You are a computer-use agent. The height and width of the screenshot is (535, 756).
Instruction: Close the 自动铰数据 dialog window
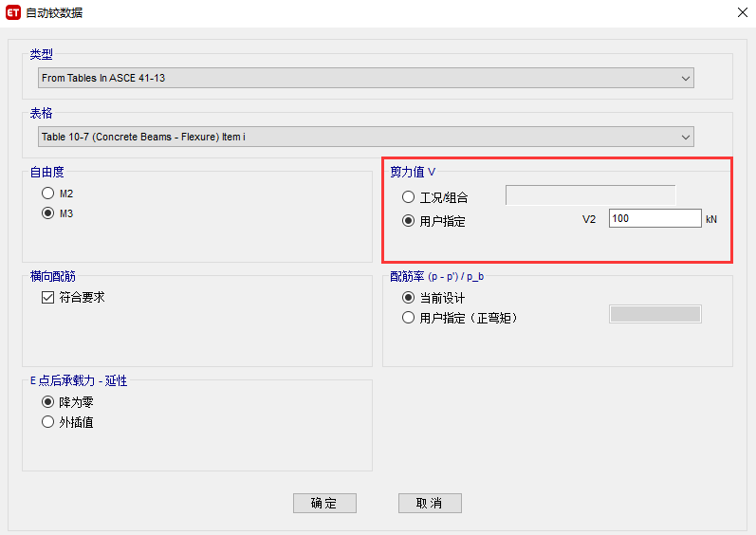(x=741, y=13)
